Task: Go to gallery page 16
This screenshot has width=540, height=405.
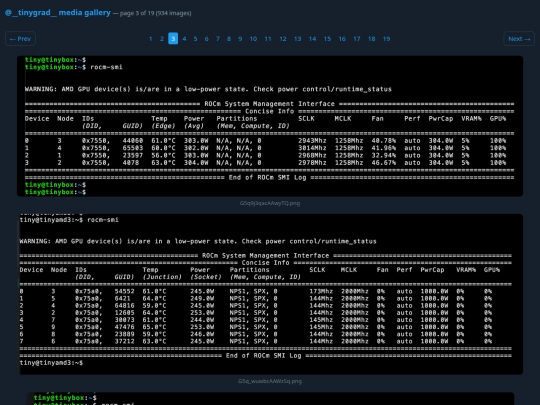Action: (342, 39)
